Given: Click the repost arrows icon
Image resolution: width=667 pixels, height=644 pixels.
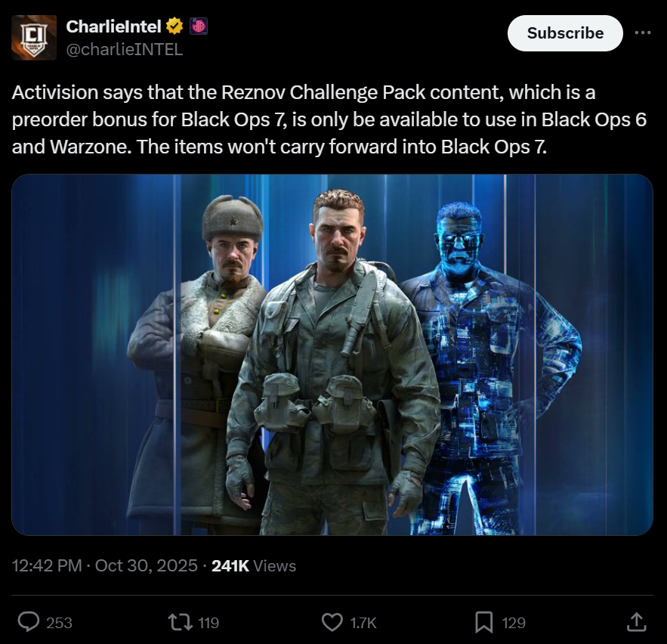Looking at the screenshot, I should [181, 622].
